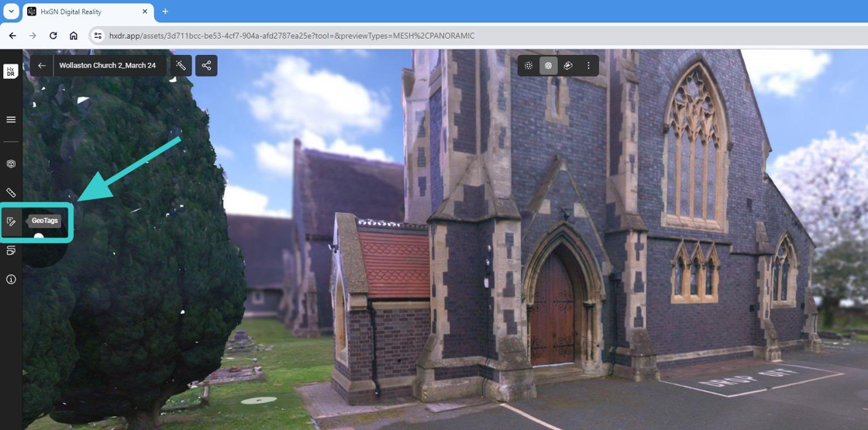The width and height of the screenshot is (868, 430).
Task: Expand the hamburger sidebar menu
Action: coord(11,120)
